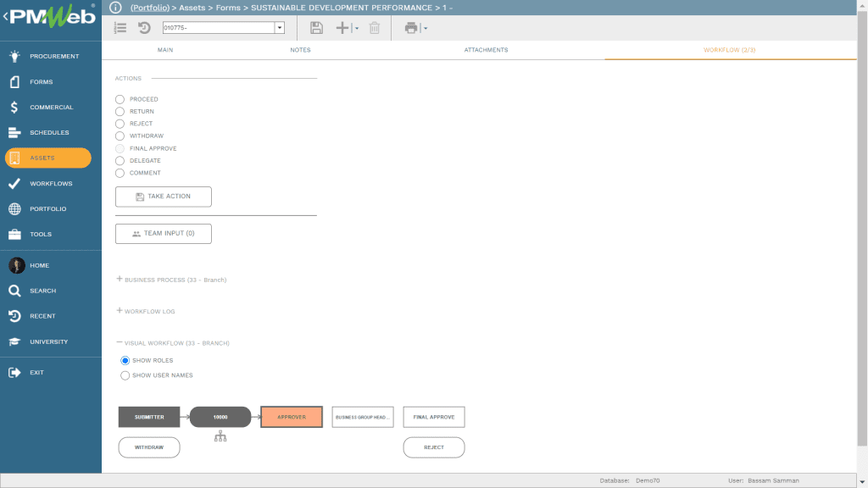Choose Show Roles option

coord(125,361)
